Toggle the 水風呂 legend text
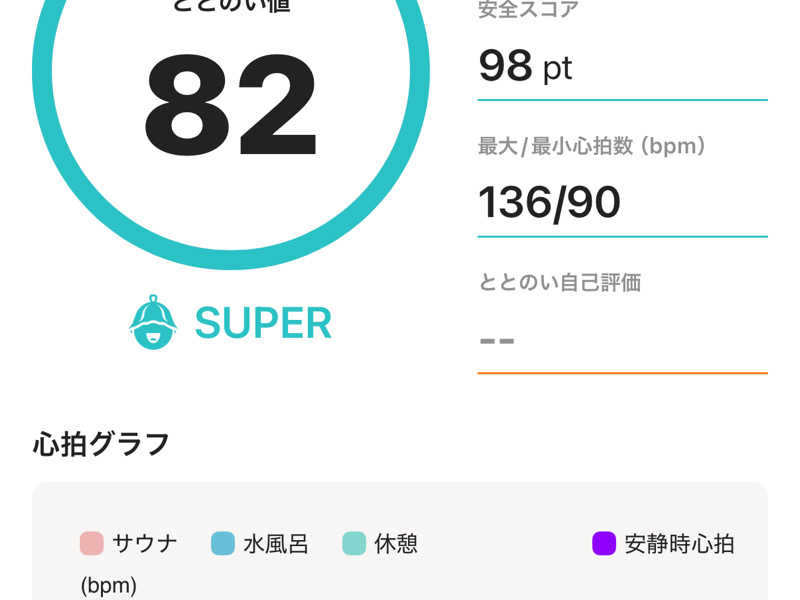 pyautogui.click(x=276, y=544)
